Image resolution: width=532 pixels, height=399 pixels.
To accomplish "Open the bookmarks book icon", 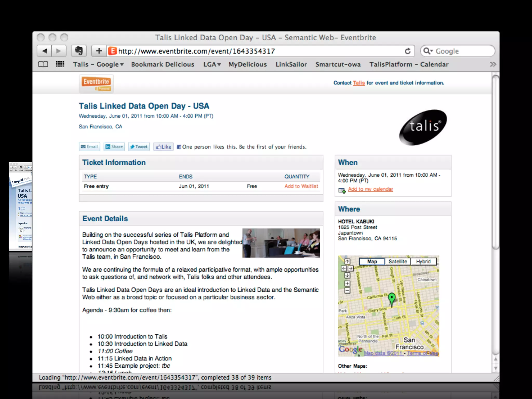I will 43,64.
